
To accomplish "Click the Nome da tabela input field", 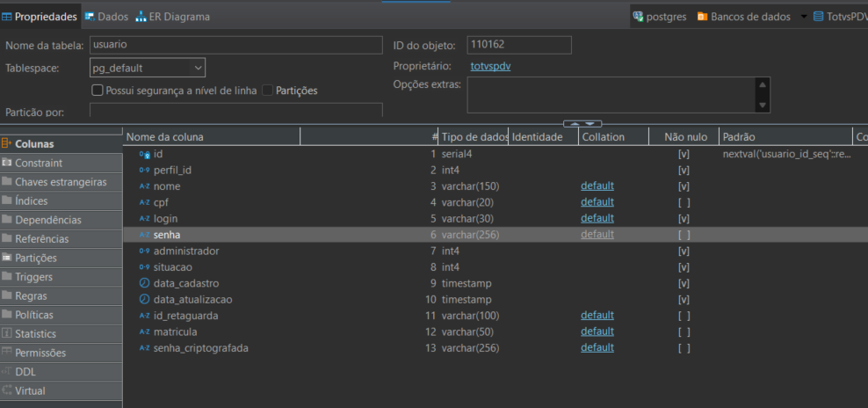I will (x=235, y=45).
